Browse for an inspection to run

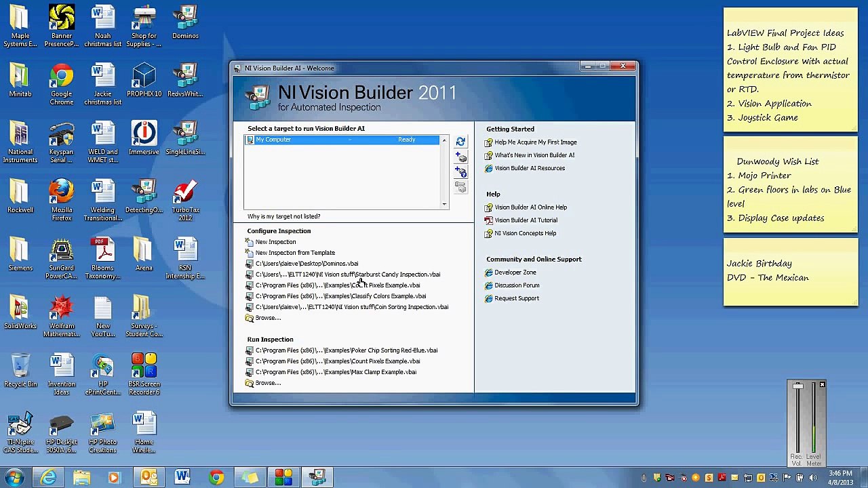[x=267, y=383]
